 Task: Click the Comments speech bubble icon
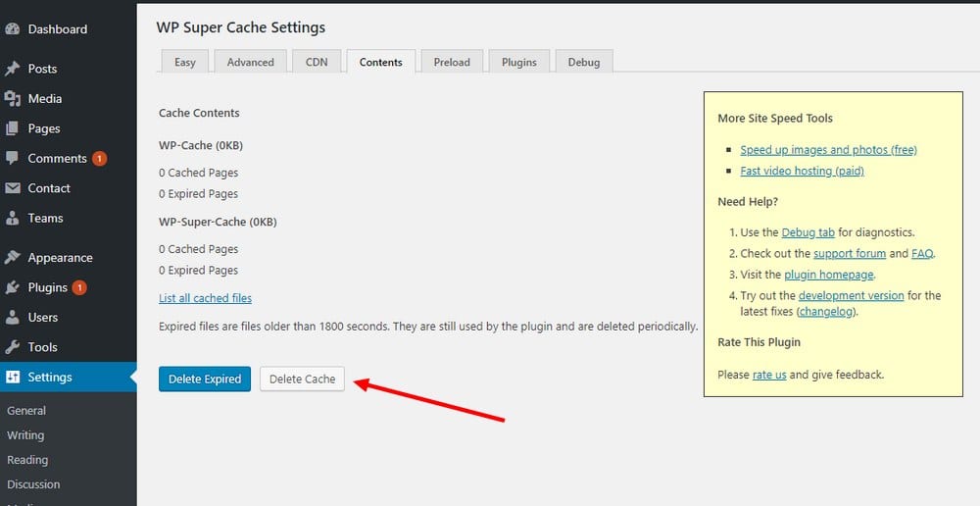coord(13,158)
